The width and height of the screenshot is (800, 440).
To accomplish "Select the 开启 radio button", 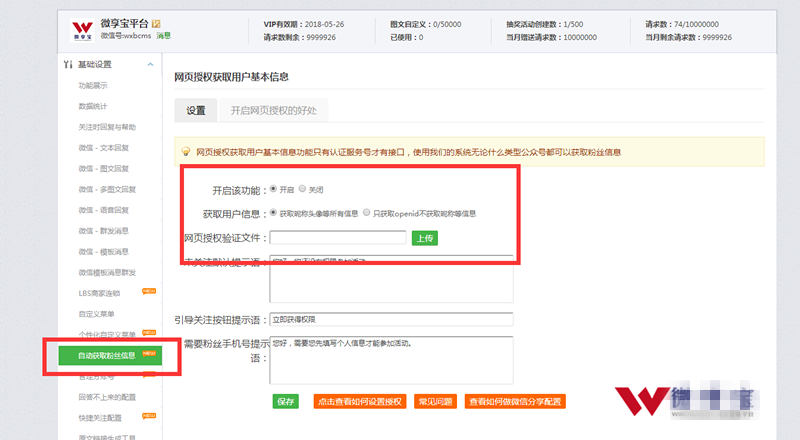I will point(274,188).
